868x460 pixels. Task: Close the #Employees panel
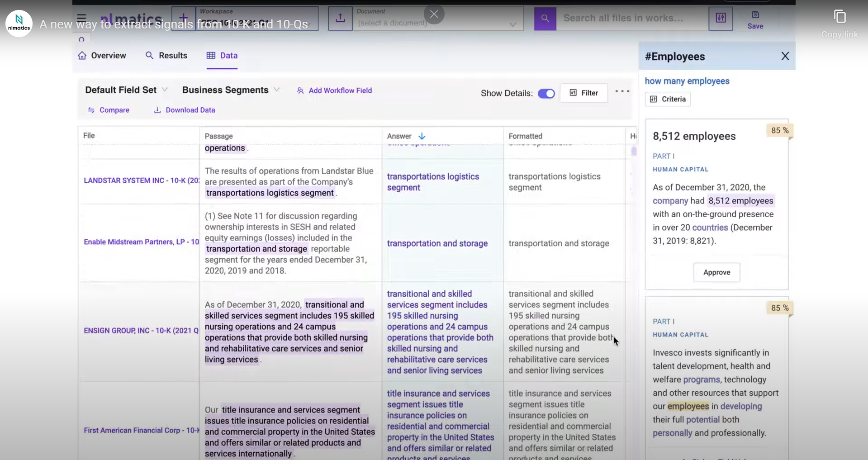click(x=785, y=56)
